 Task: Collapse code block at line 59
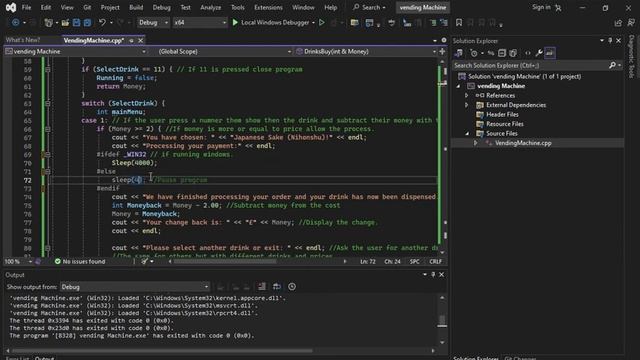pyautogui.click(x=48, y=69)
